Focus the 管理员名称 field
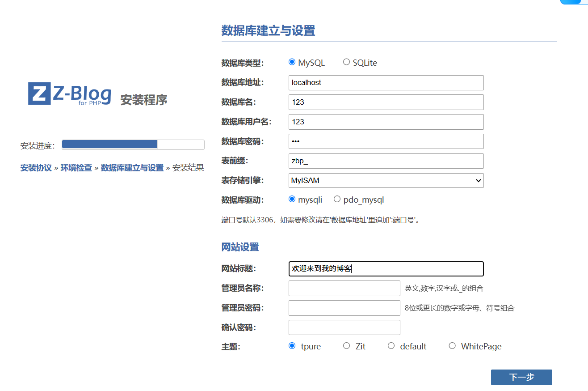The width and height of the screenshot is (588, 391). (x=344, y=289)
